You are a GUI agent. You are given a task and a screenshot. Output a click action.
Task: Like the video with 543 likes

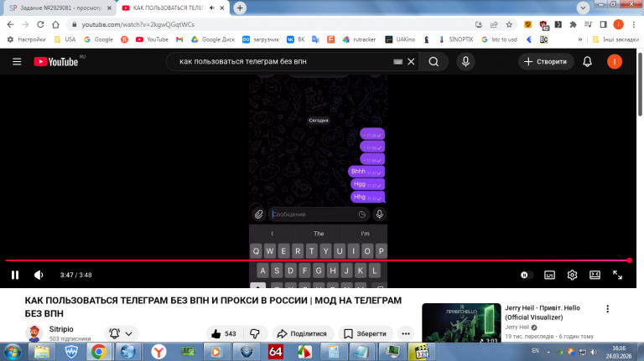pos(224,333)
